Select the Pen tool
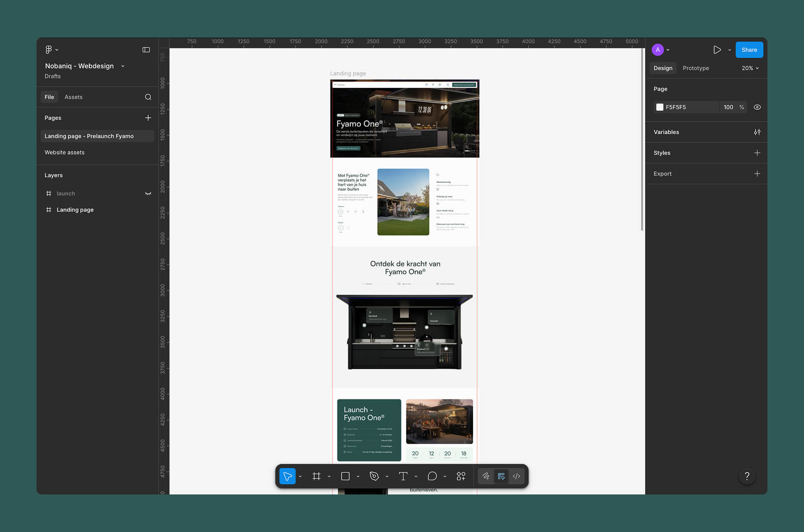Image resolution: width=804 pixels, height=532 pixels. (375, 476)
